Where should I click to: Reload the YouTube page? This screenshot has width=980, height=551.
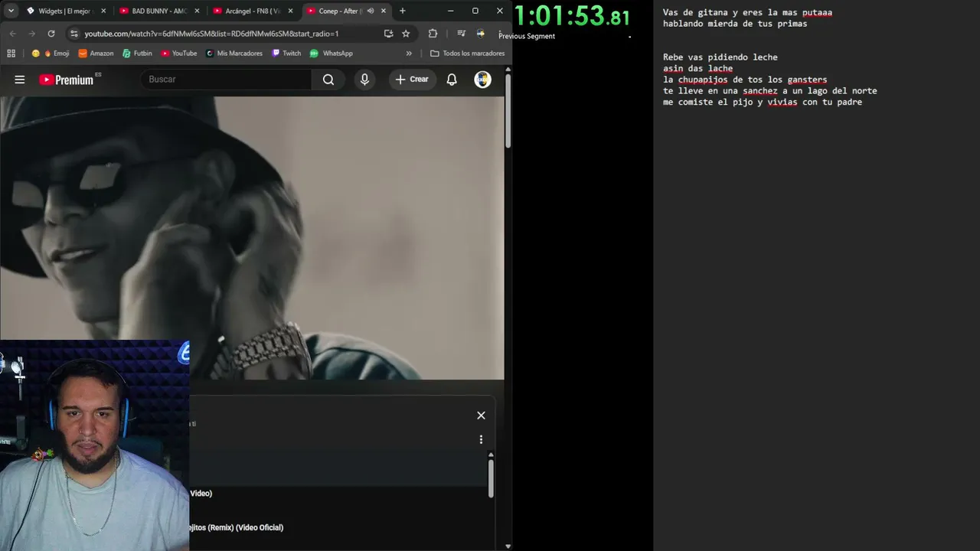[x=51, y=34]
